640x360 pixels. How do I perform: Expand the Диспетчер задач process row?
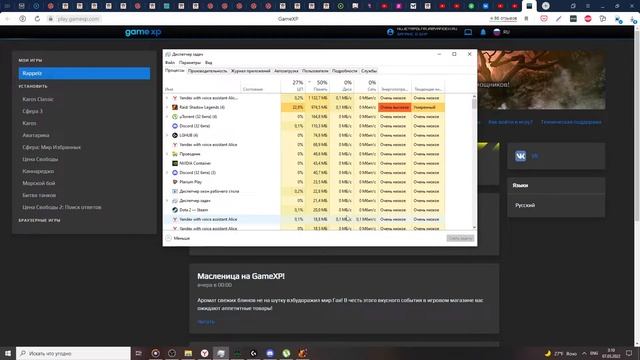tap(167, 200)
